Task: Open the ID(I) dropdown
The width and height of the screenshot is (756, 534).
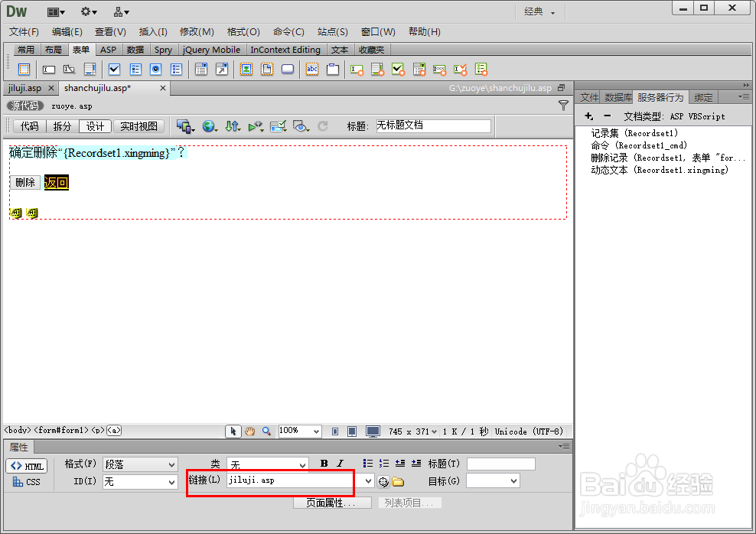Action: [x=140, y=481]
